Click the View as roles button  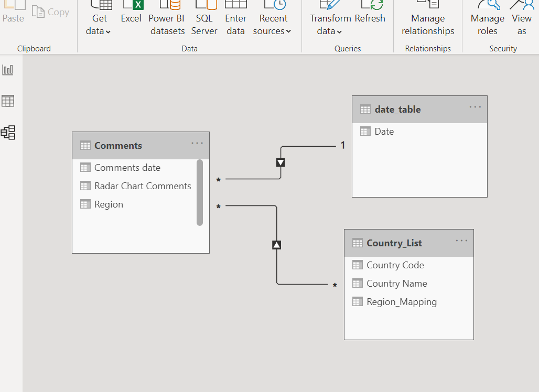tap(522, 19)
